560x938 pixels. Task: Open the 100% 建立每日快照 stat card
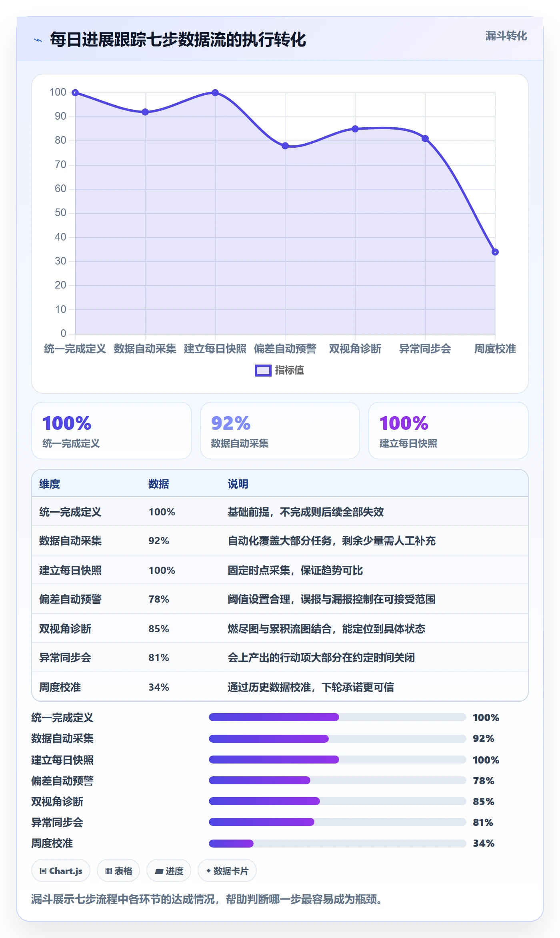pyautogui.click(x=448, y=431)
